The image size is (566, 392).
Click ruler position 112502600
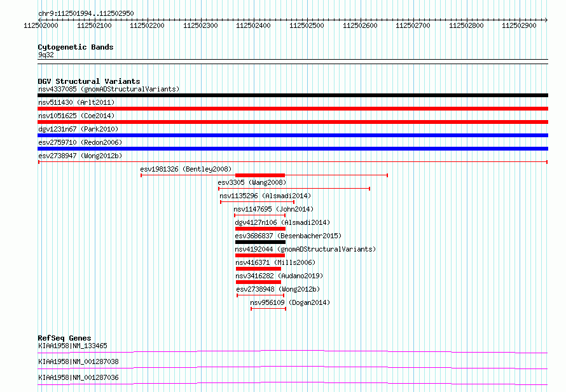360,25
